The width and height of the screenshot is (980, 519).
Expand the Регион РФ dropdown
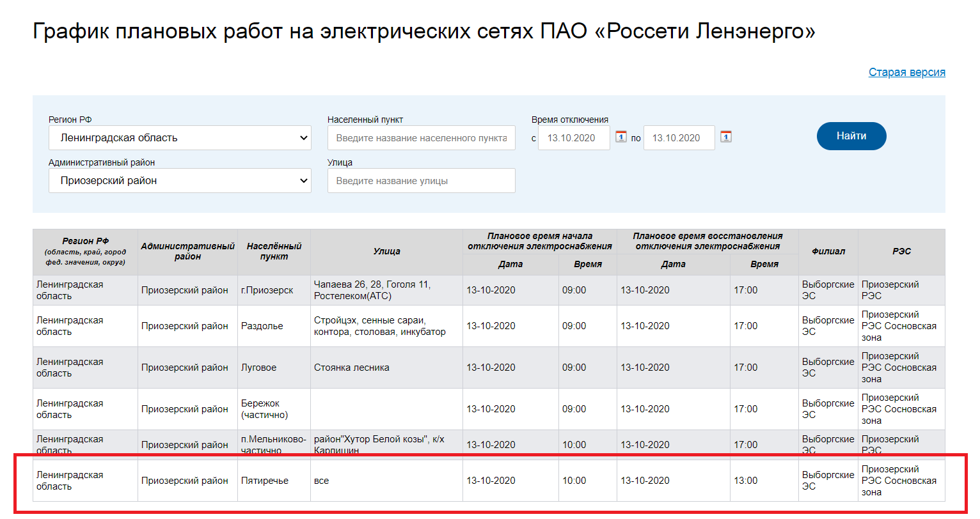pos(180,138)
